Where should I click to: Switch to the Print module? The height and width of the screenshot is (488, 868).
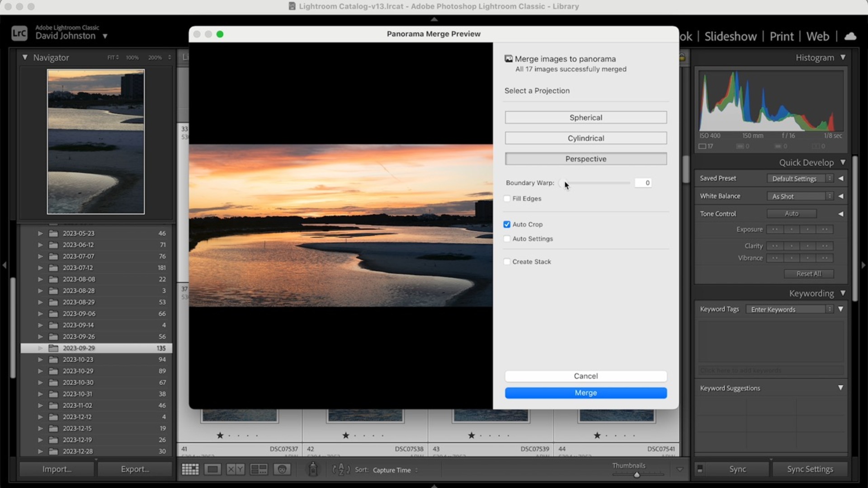click(781, 37)
